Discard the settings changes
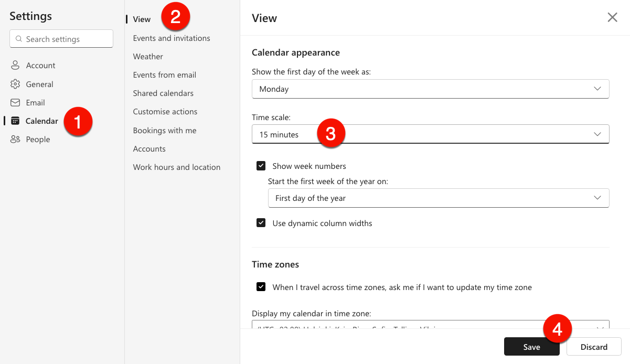 (594, 347)
